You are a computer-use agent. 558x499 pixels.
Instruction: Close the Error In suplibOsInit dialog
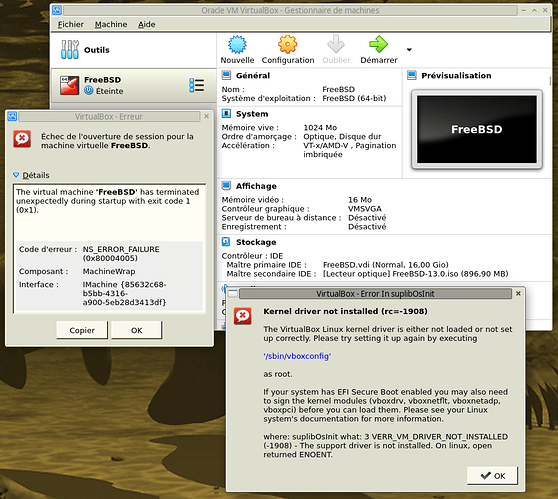518,294
